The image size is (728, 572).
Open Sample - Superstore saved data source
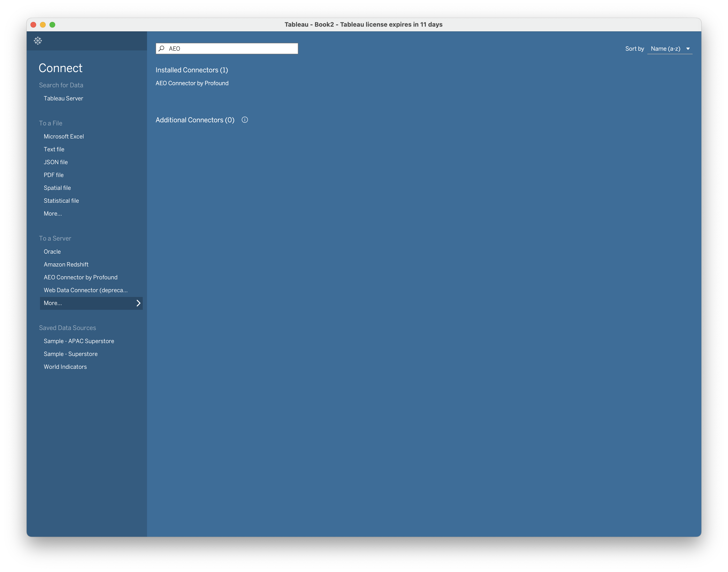pos(71,354)
